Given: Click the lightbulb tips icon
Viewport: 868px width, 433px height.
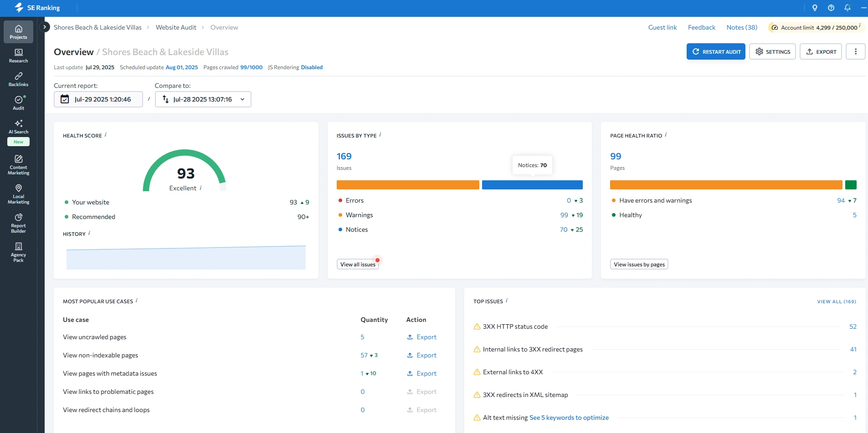Looking at the screenshot, I should (815, 8).
